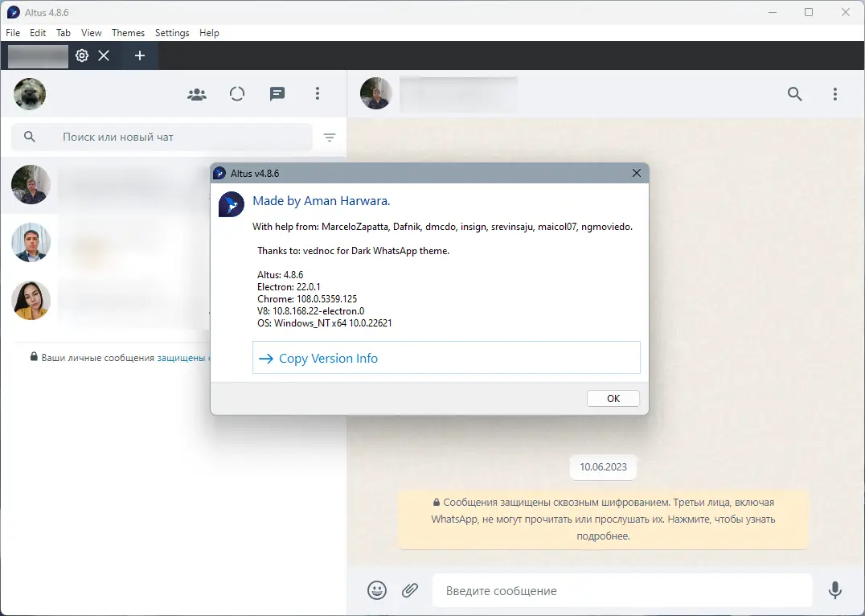Open the Themes menu
865x616 pixels.
tap(128, 33)
